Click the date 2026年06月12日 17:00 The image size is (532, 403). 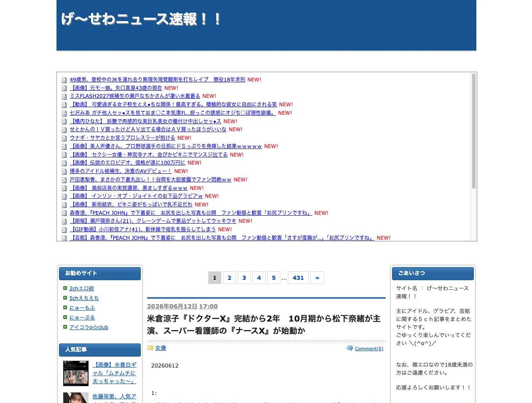pyautogui.click(x=183, y=306)
